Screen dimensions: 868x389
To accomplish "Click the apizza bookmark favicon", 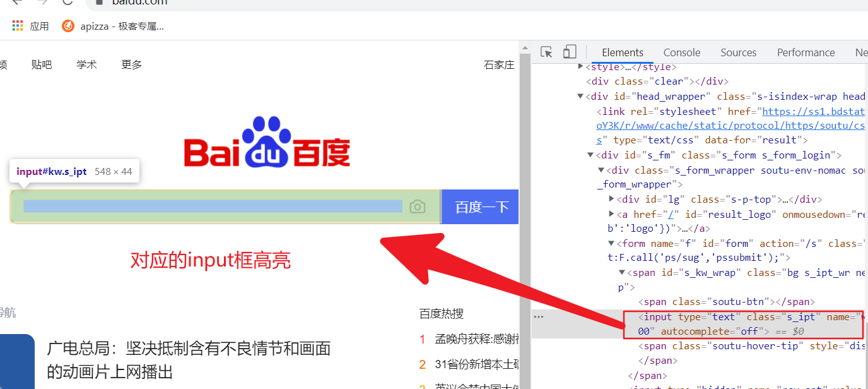I will pos(67,26).
